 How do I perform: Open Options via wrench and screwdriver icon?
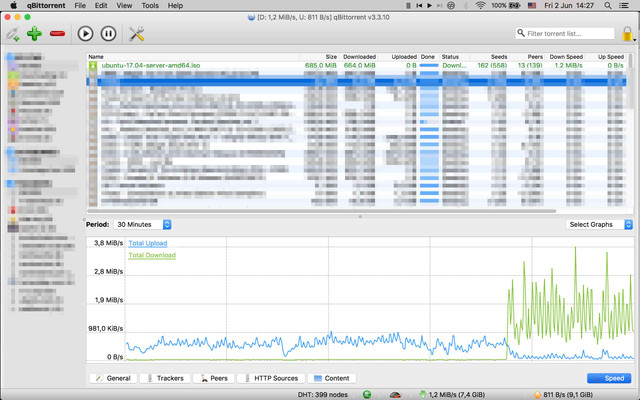coord(137,33)
